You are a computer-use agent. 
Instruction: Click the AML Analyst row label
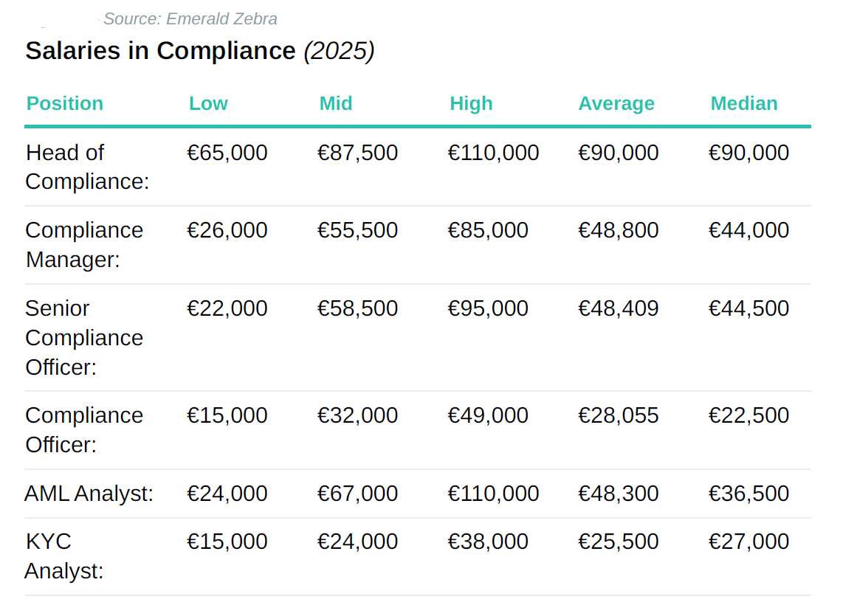[x=89, y=494]
